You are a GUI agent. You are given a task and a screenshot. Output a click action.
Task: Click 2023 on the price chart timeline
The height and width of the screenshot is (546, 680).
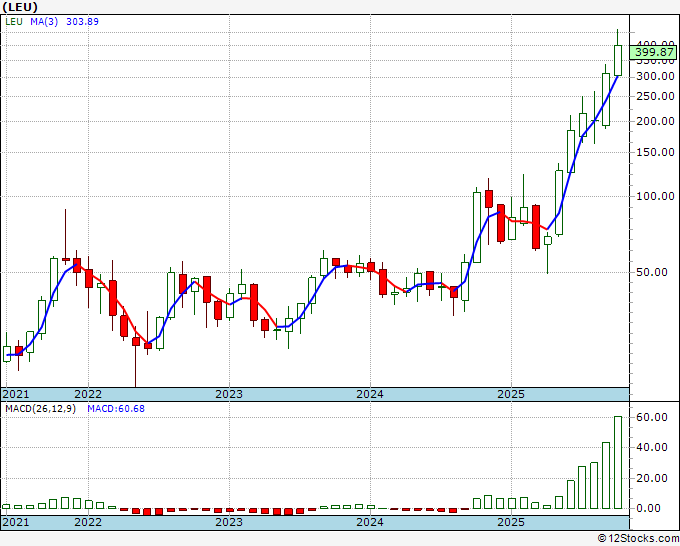229,394
